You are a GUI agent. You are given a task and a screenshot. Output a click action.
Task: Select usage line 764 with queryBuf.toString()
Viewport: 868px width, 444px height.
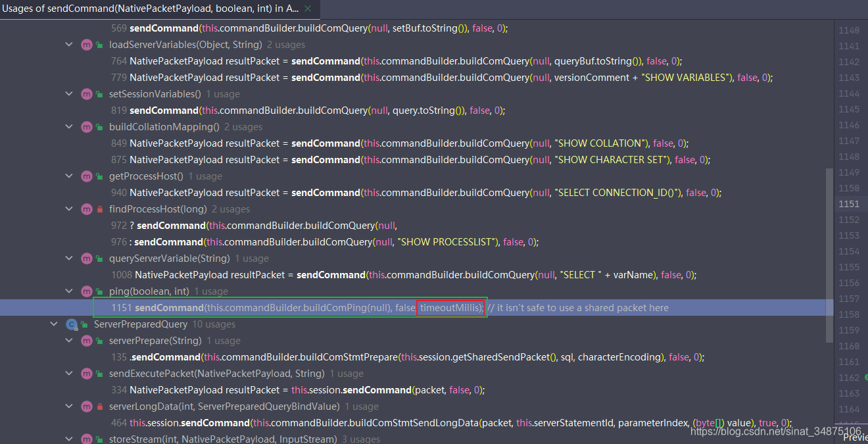click(397, 61)
